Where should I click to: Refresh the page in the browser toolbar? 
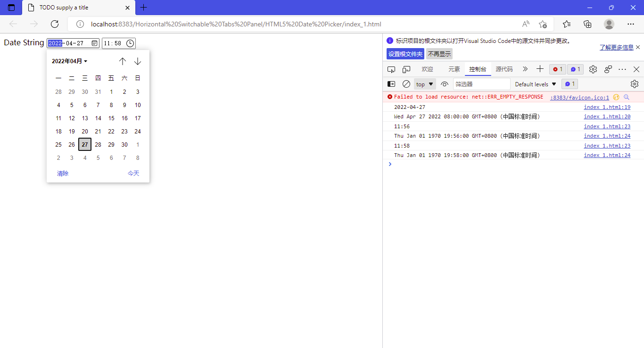click(x=54, y=24)
